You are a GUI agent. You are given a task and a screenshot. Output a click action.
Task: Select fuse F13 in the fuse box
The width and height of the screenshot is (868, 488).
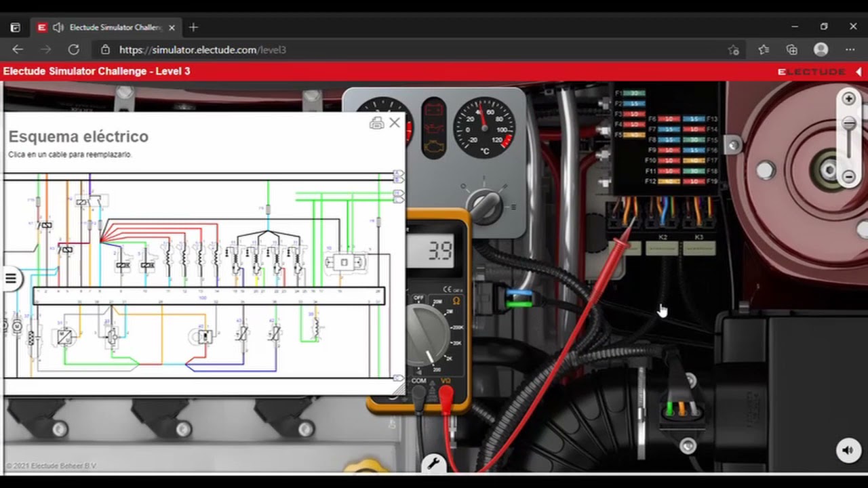(x=694, y=119)
